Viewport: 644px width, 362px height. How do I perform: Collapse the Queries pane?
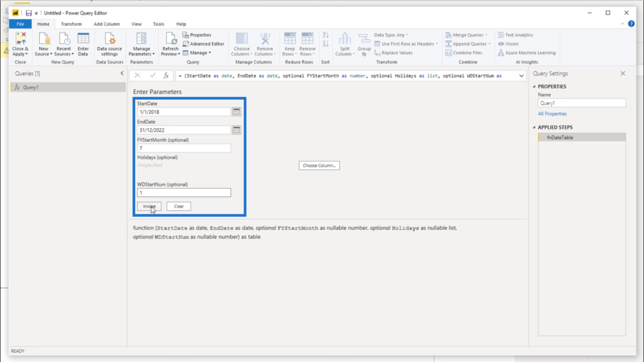click(122, 73)
